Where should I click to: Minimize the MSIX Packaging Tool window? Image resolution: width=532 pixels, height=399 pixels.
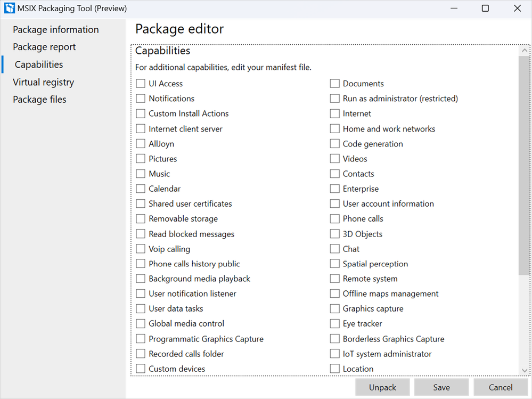[x=454, y=8]
